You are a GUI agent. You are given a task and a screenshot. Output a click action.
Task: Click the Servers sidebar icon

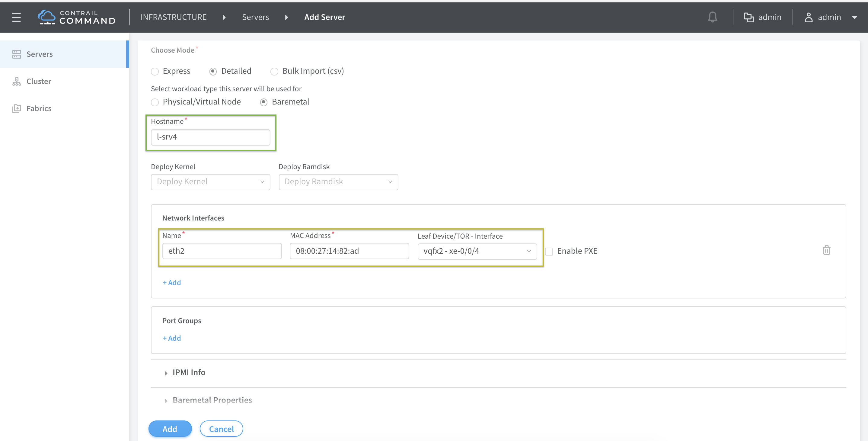click(17, 54)
